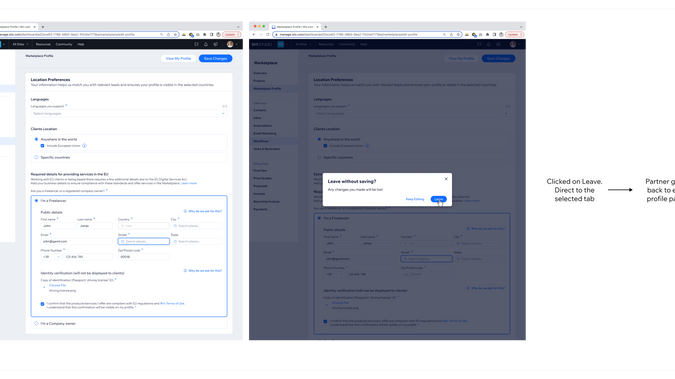Select Anywhere in the world radio, left window

click(36, 139)
